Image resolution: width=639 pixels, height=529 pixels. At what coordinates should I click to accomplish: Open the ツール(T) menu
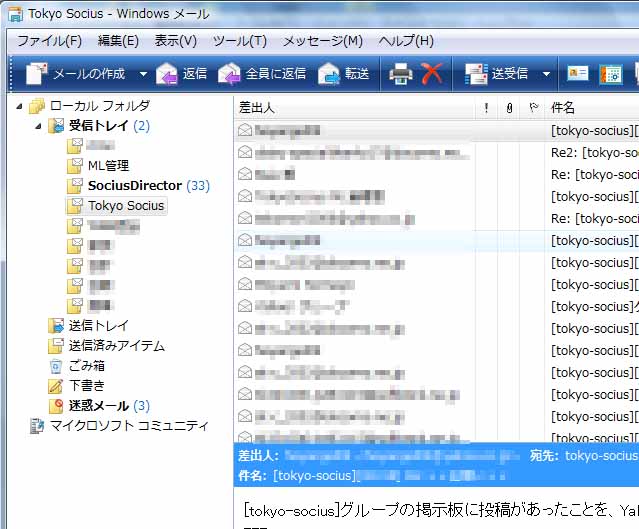click(240, 41)
